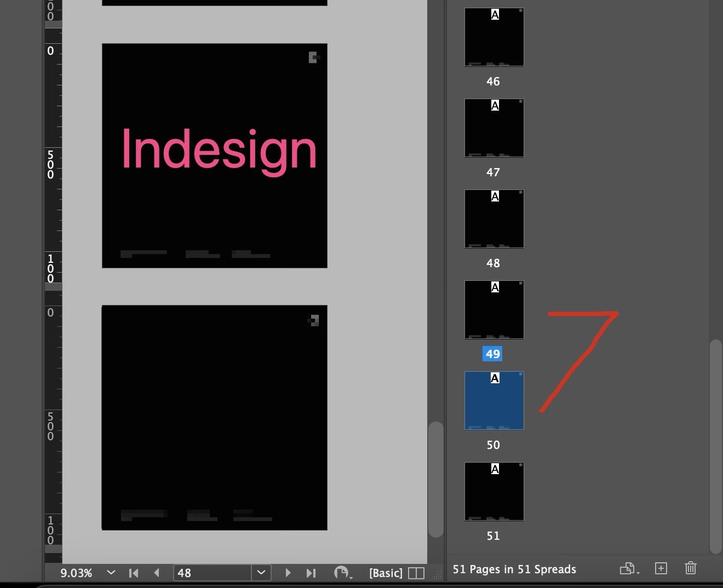Image resolution: width=723 pixels, height=588 pixels.
Task: Go to the first page
Action: (x=133, y=573)
